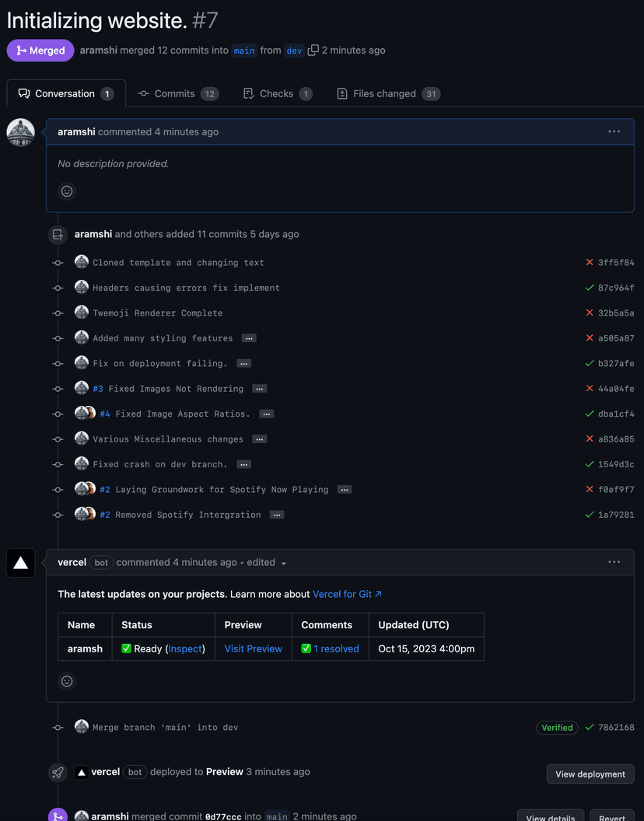This screenshot has height=821, width=644.
Task: Click success check icon for commit 7862168
Action: [x=590, y=728]
